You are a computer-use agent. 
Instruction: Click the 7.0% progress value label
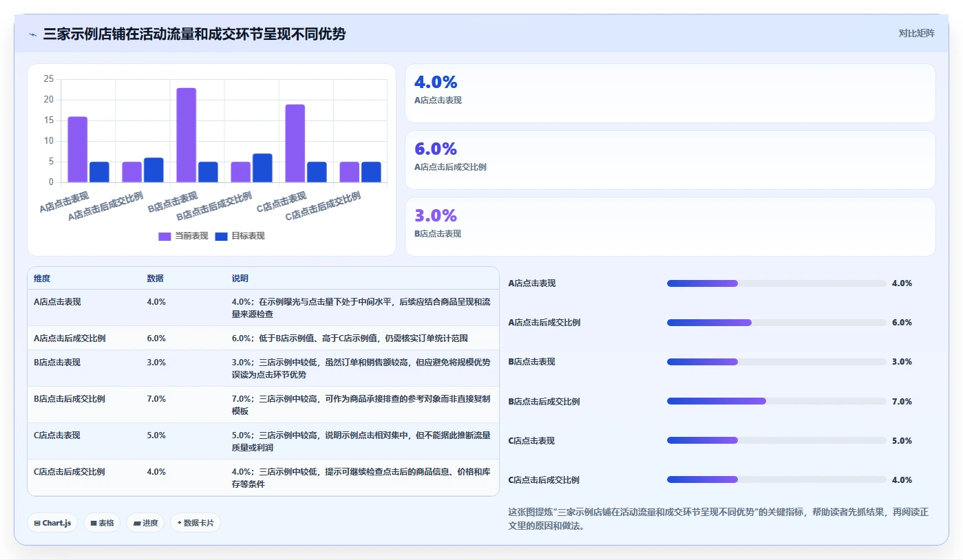coord(902,402)
